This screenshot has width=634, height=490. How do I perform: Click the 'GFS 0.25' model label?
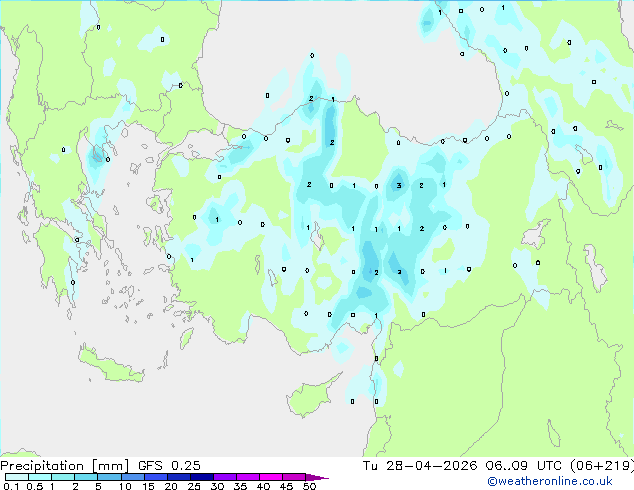point(169,466)
